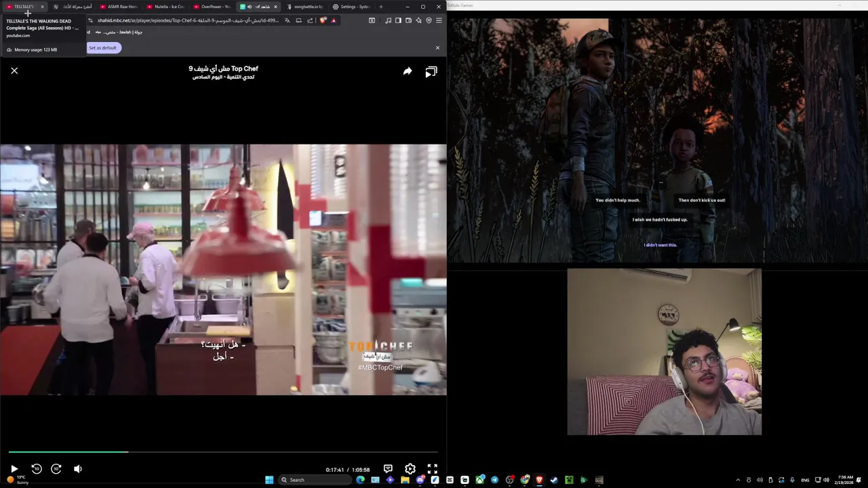Rewind video by 10 seconds
The height and width of the screenshot is (488, 868).
tap(36, 468)
